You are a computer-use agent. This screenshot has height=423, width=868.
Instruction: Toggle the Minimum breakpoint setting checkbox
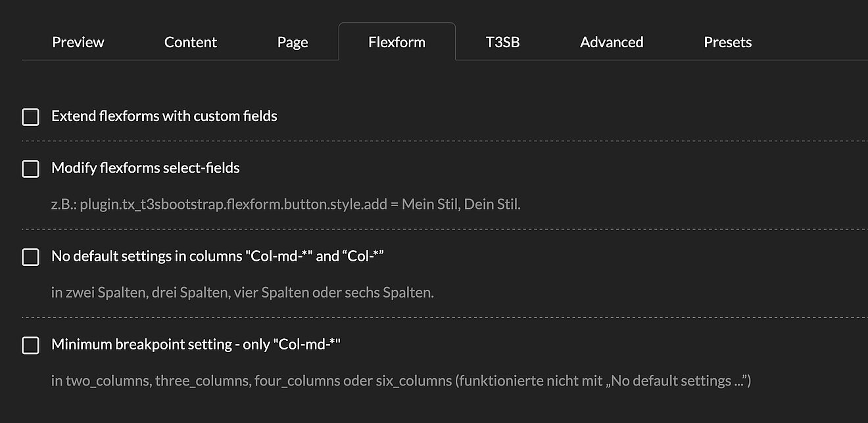coord(31,345)
